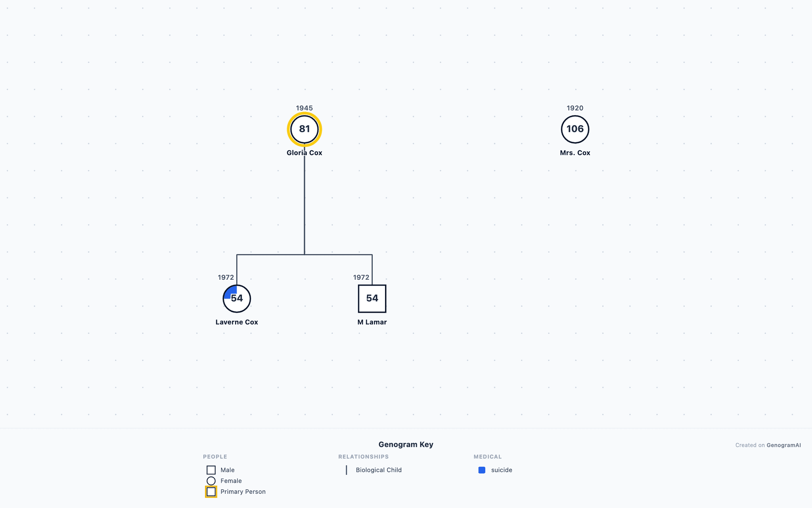Click the Biological Child line icon
Viewport: 812px width, 508px height.
347,470
